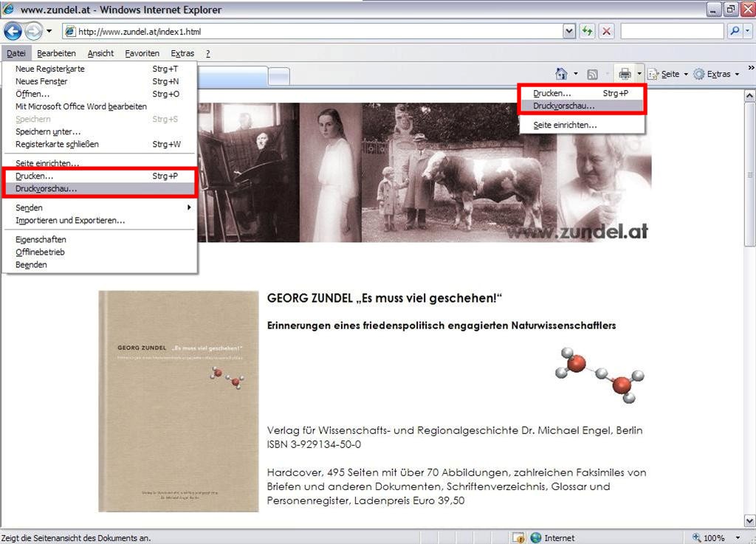
Task: Go back with the blue Back arrow
Action: [13, 32]
